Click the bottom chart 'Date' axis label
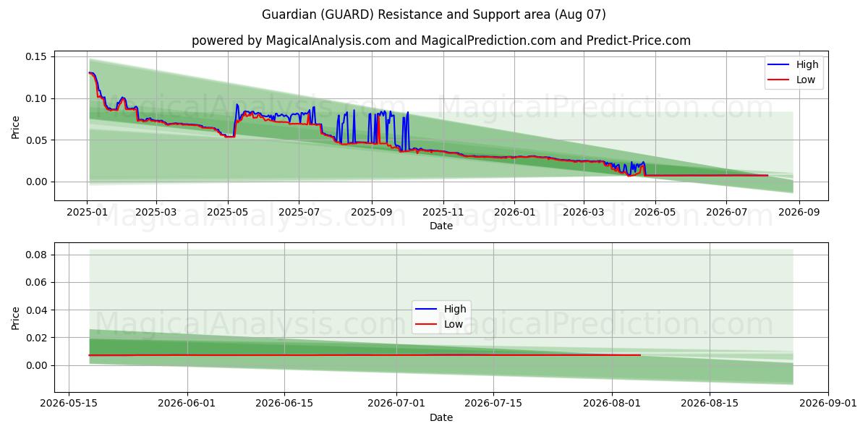The height and width of the screenshot is (434, 868). pyautogui.click(x=441, y=417)
